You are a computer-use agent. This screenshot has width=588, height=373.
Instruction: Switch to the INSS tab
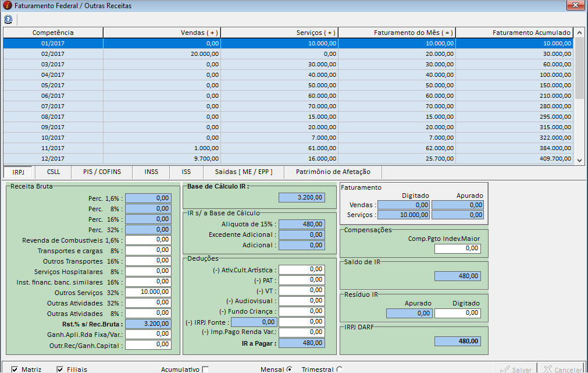[x=151, y=172]
